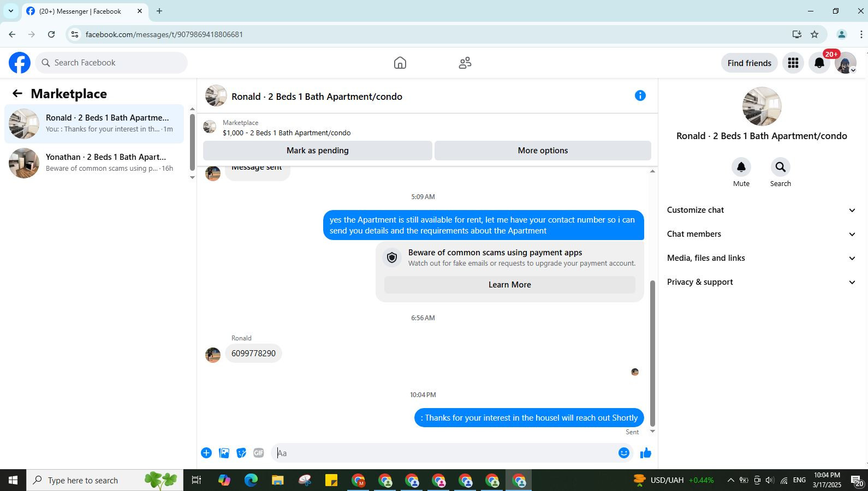The height and width of the screenshot is (491, 868).
Task: Expand the Chat members section
Action: click(762, 234)
